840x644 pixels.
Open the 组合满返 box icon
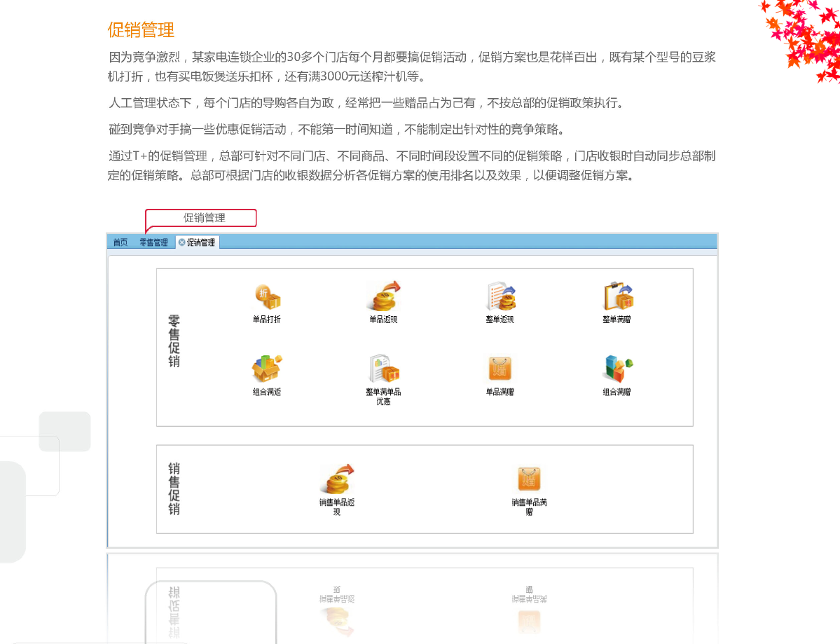[266, 370]
